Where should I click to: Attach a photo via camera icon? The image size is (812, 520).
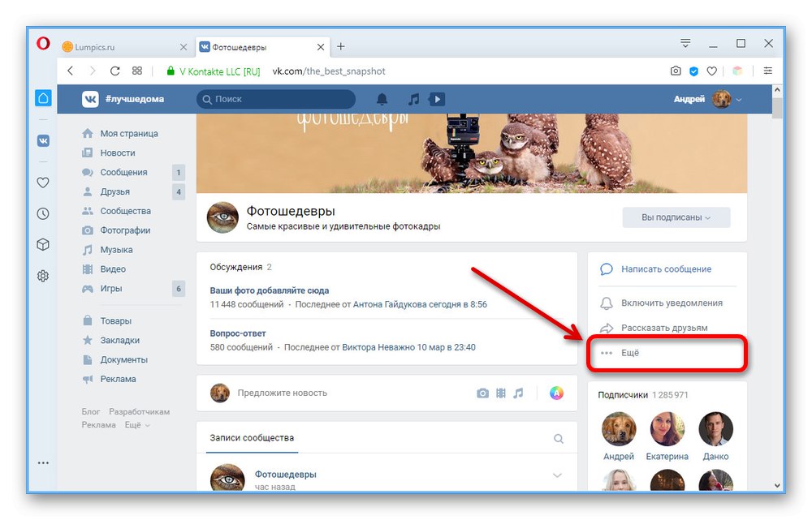(482, 393)
